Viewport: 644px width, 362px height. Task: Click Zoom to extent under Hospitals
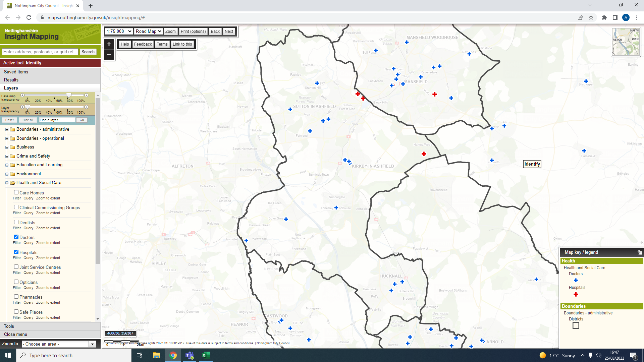click(48, 258)
